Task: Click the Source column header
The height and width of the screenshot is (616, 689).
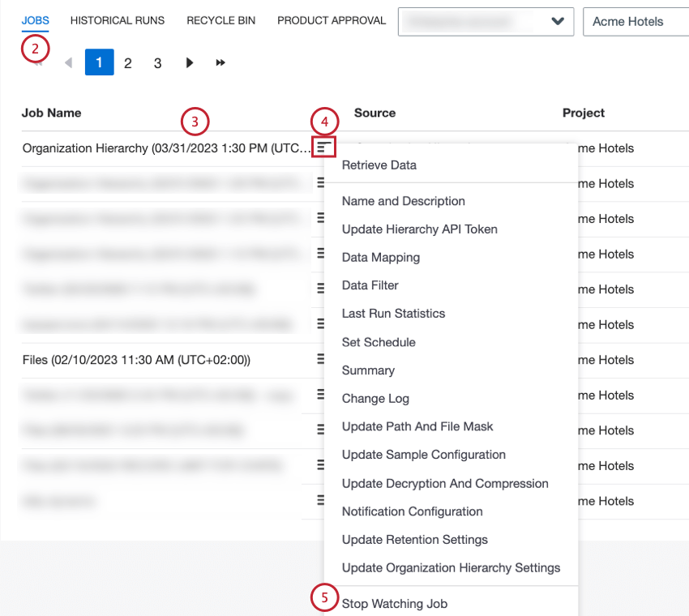Action: point(374,113)
